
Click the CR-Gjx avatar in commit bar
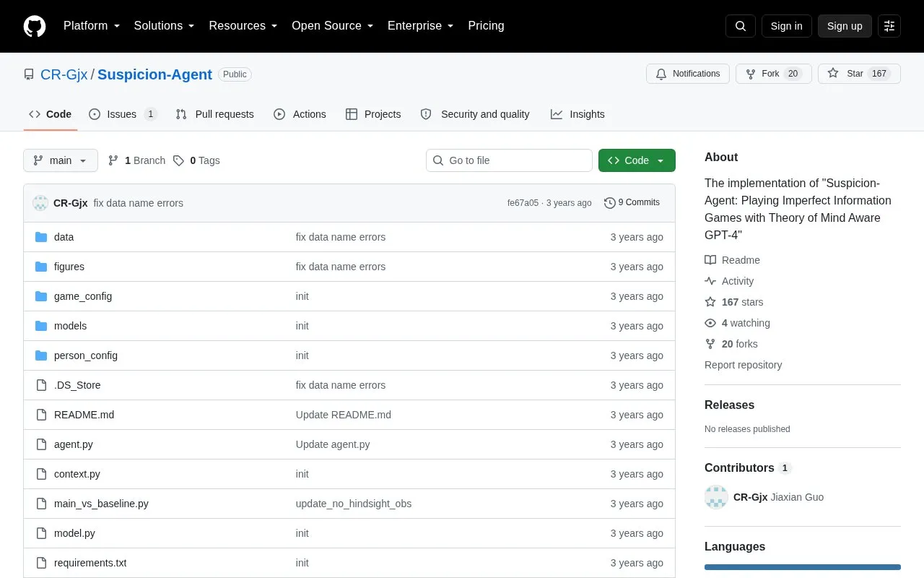coord(40,203)
